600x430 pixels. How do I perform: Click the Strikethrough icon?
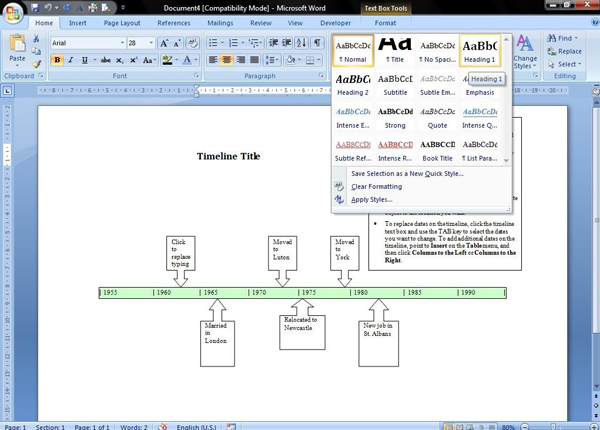(105, 60)
